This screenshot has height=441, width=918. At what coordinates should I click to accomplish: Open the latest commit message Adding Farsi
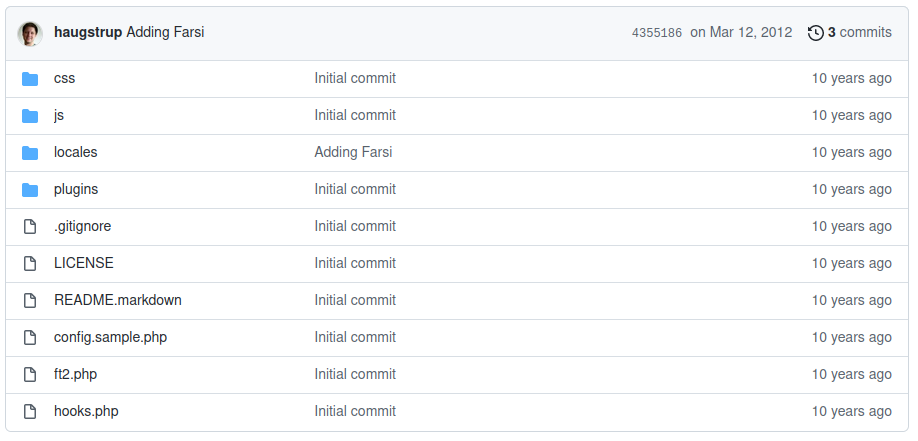tap(165, 33)
